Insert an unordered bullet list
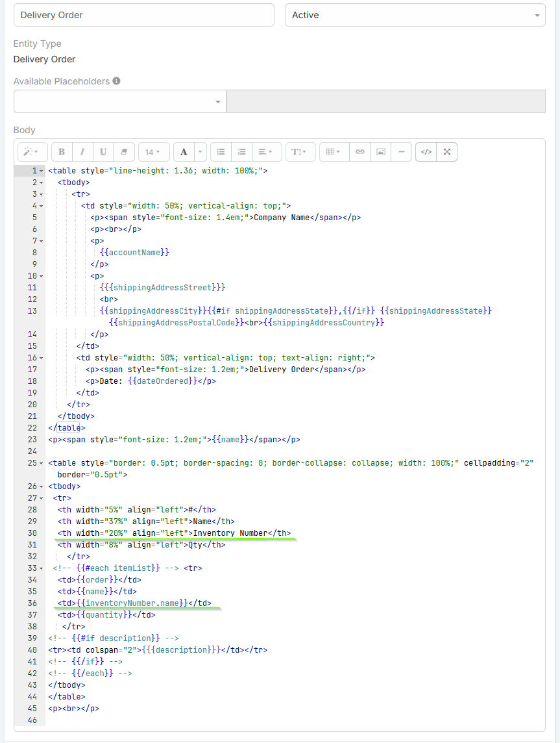This screenshot has width=560, height=743. tap(221, 152)
